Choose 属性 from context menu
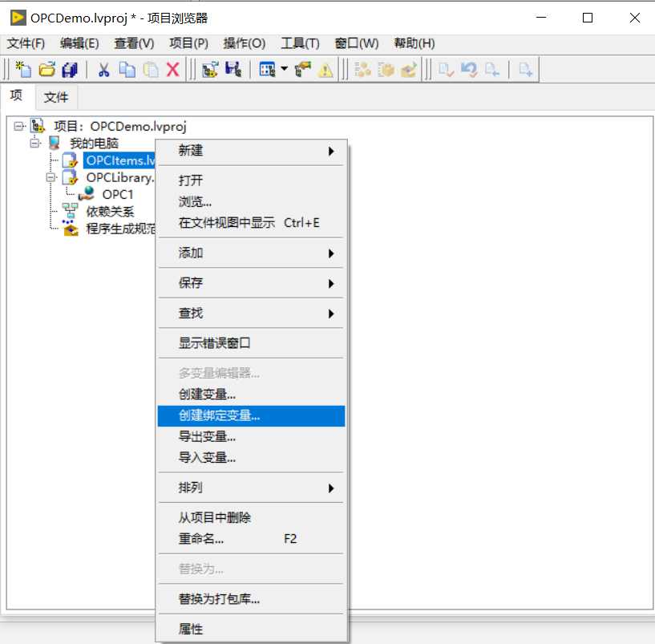Viewport: 655px width, 644px height. point(252,630)
